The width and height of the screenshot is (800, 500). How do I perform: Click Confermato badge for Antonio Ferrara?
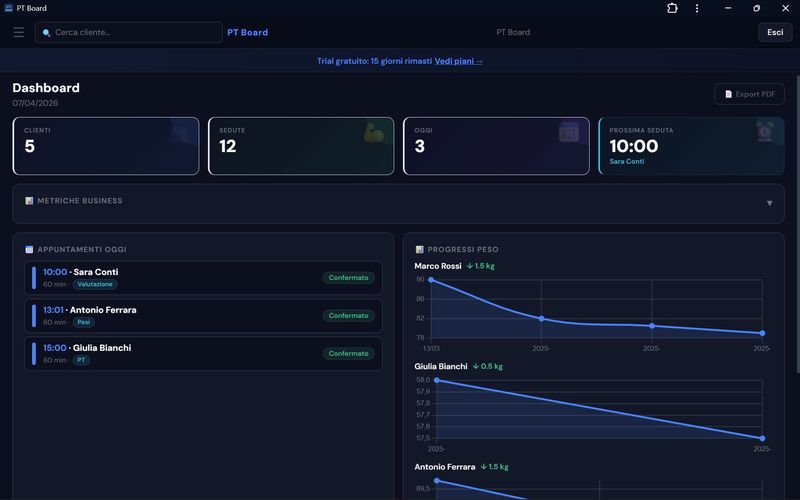click(348, 316)
